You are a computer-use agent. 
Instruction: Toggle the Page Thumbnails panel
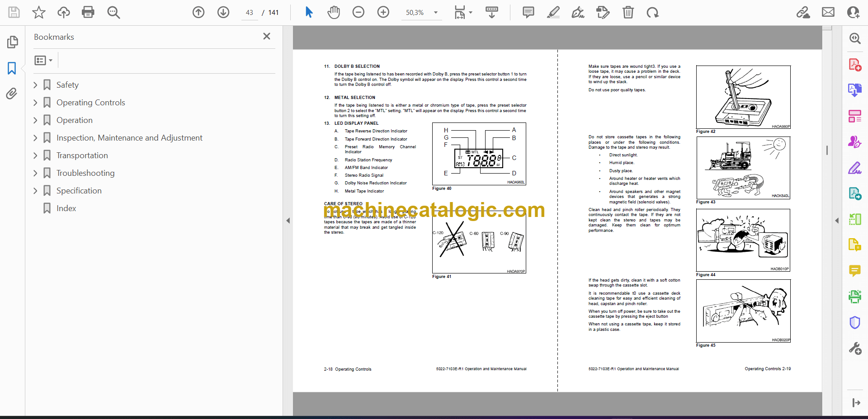(12, 42)
